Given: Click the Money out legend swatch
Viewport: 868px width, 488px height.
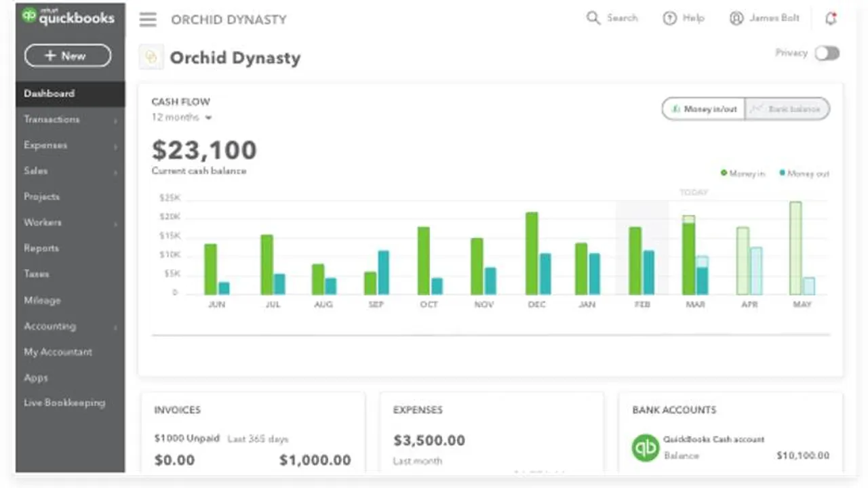Looking at the screenshot, I should click(782, 174).
